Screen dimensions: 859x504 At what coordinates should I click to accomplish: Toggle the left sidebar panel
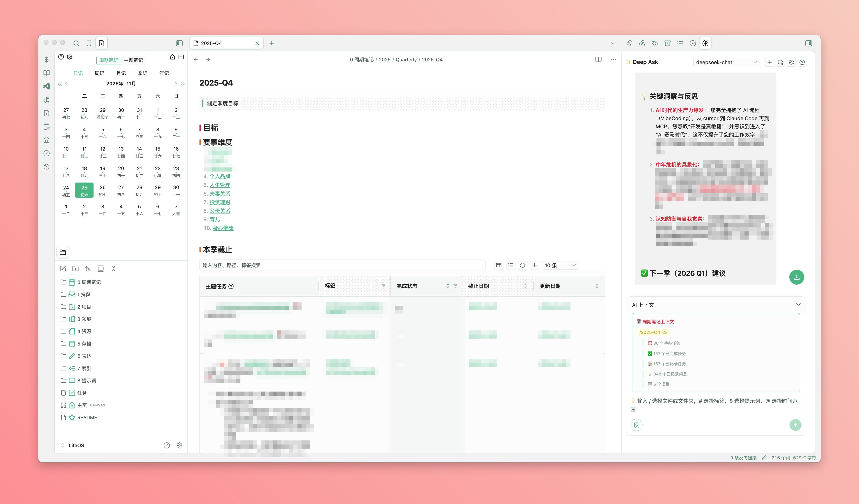point(179,43)
